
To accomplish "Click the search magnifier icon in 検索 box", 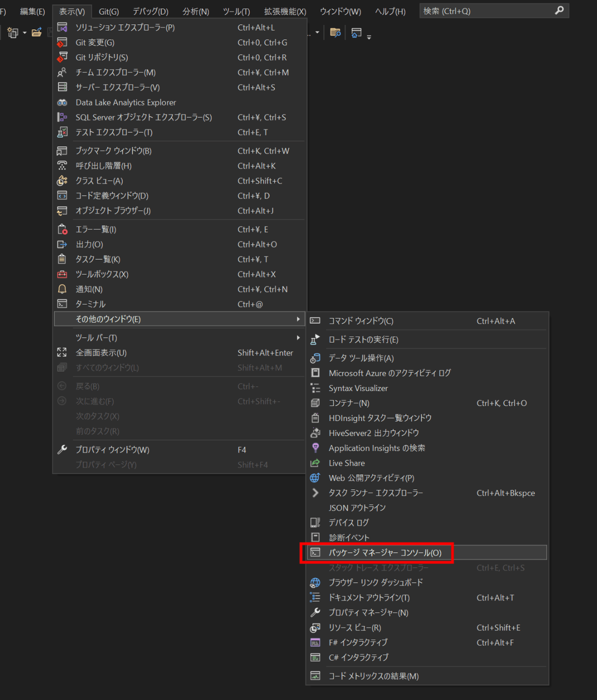I will (x=559, y=10).
